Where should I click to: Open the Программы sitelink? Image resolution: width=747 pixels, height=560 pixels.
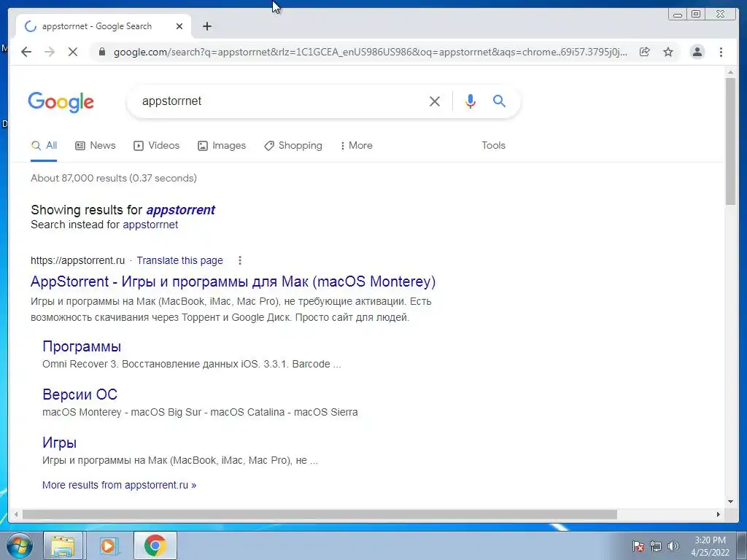pyautogui.click(x=82, y=346)
